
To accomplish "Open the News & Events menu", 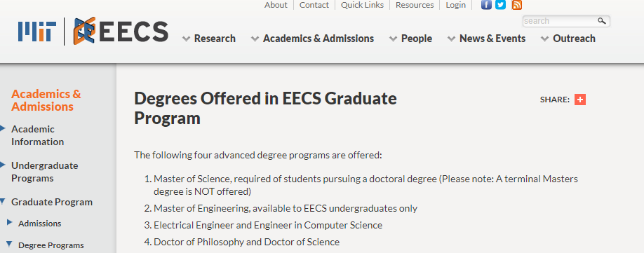I will coord(487,39).
